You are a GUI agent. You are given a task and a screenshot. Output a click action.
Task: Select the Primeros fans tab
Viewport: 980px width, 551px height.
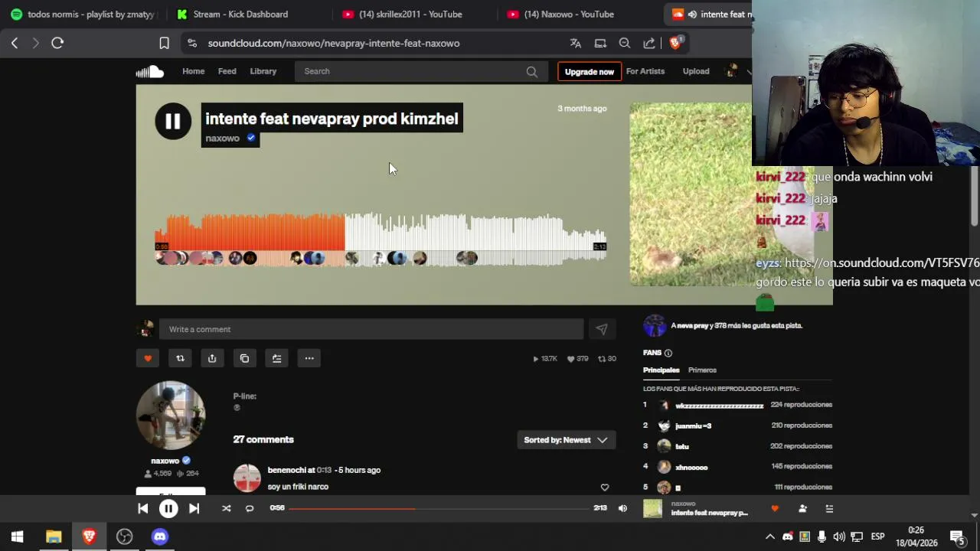pos(702,370)
